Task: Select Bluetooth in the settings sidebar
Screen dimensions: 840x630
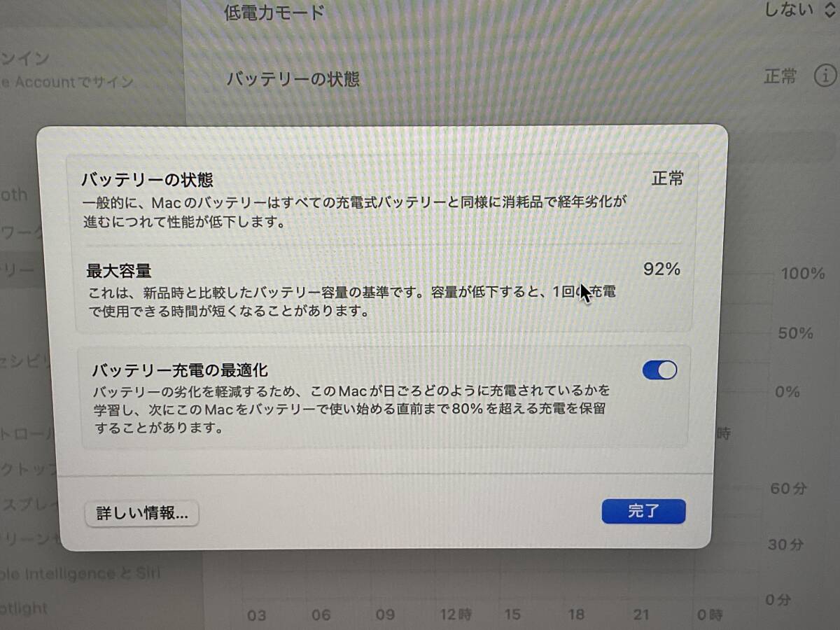Action: (14, 195)
